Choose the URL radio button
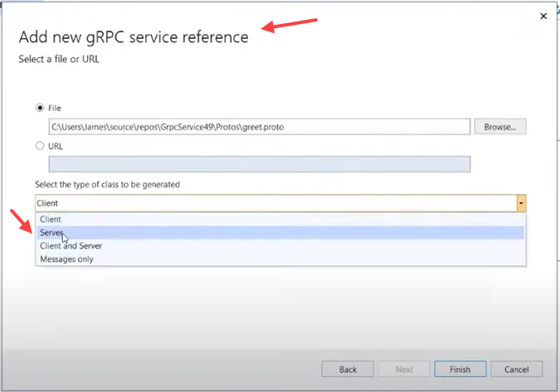The height and width of the screenshot is (392, 560). 39,146
